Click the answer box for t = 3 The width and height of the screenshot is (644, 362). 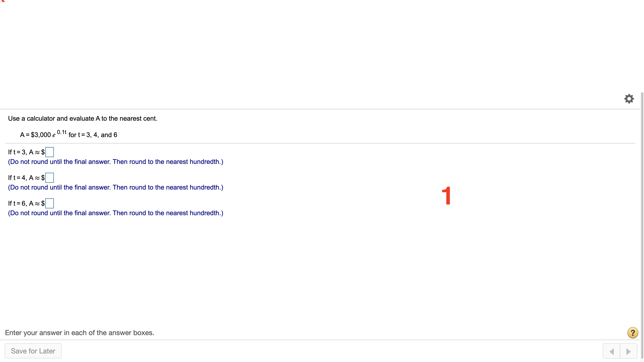click(x=50, y=152)
